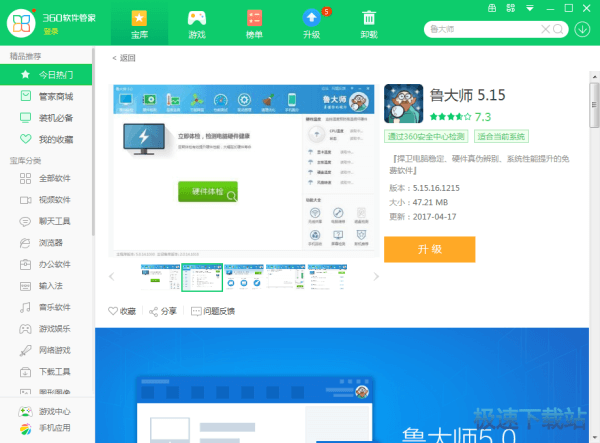This screenshot has width=600, height=443.
Task: Open the 榜单 rankings tab
Action: click(254, 24)
